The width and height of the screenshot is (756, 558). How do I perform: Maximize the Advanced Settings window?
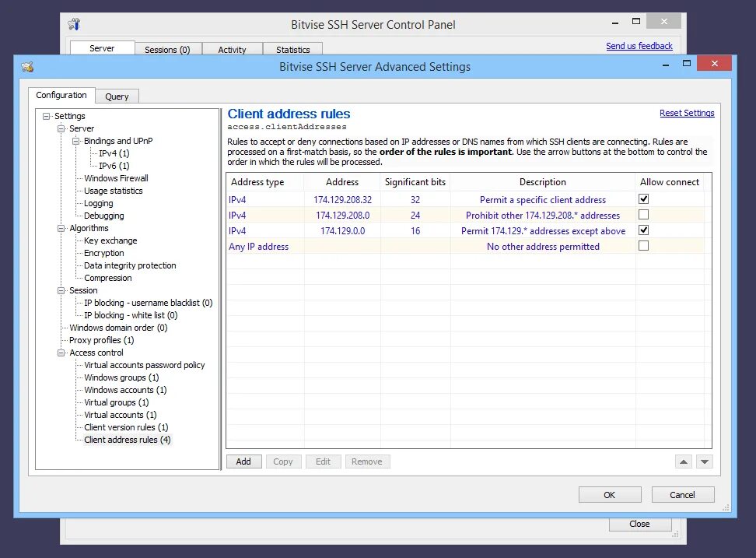coord(687,63)
